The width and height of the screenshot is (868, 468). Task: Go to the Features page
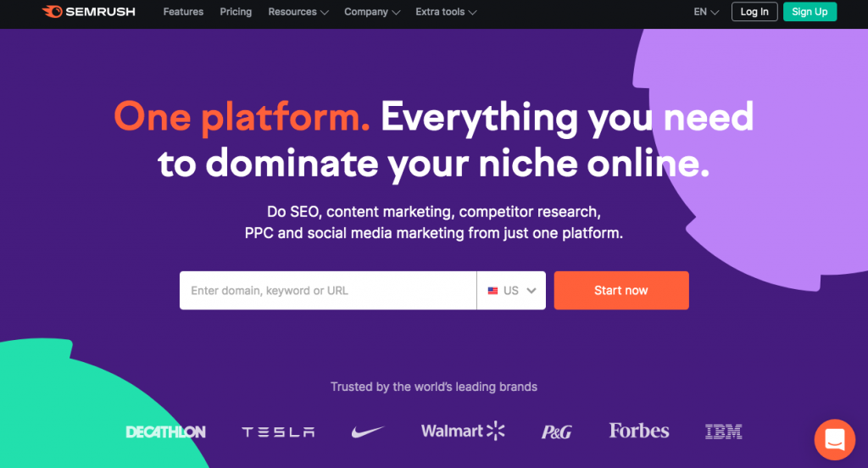183,12
